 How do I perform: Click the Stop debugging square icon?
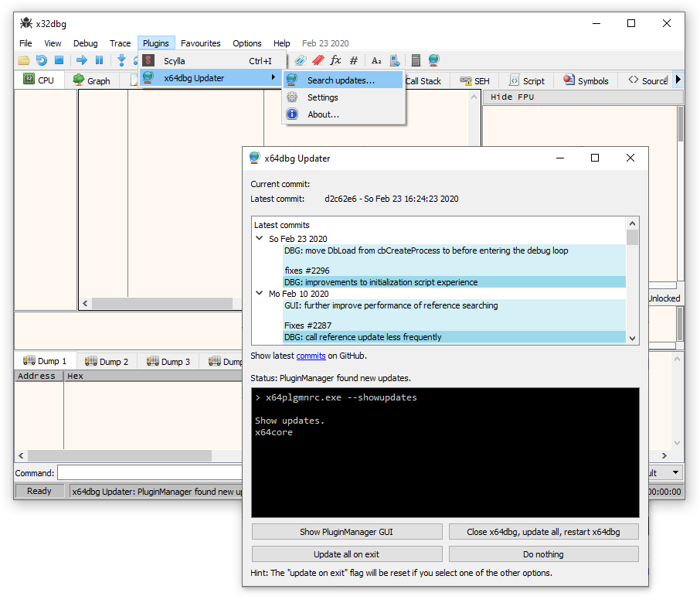click(x=59, y=60)
